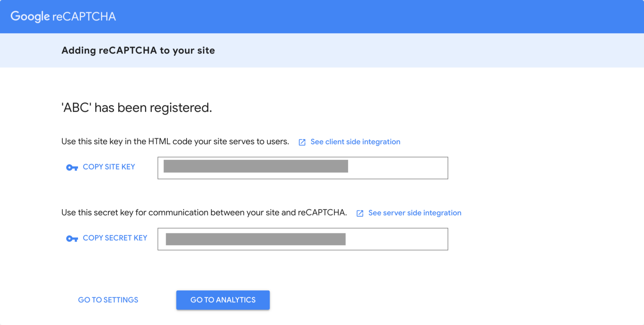Open See client side integration documentation
Viewport: 644px width, 325px height.
[x=355, y=142]
